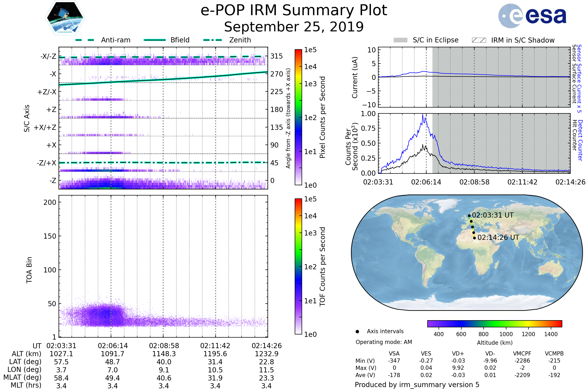Click the 02:14:26 UT end point on map
The width and height of the screenshot is (588, 392).
[475, 238]
